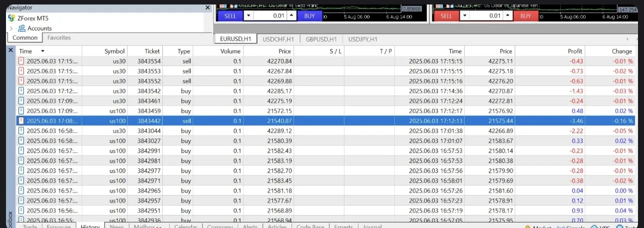Decrease USDCHF lot volume with down arrow
Image resolution: width=644 pixels, height=228 pixels.
(248, 15)
